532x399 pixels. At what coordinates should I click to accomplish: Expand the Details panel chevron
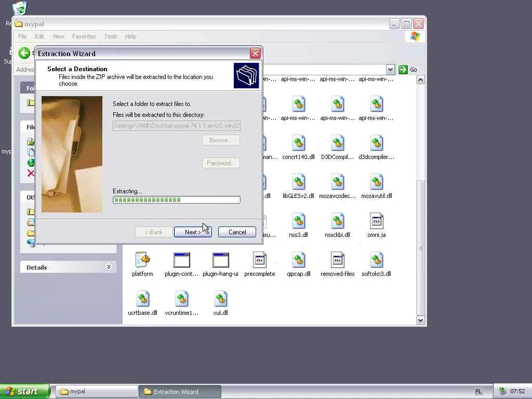click(109, 267)
